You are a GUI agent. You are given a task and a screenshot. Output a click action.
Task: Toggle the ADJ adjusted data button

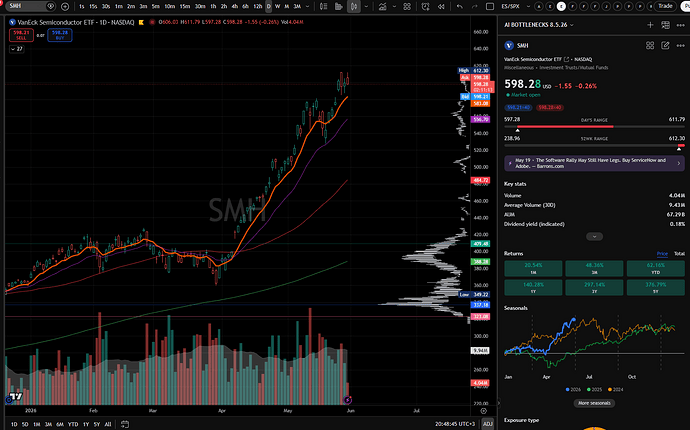click(x=488, y=424)
